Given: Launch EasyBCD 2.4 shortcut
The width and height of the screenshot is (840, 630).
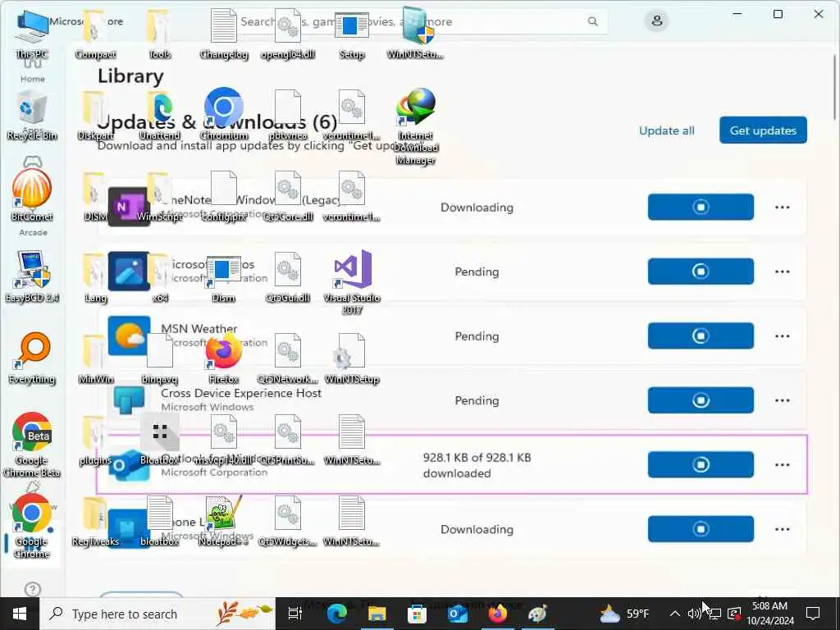Looking at the screenshot, I should [32, 276].
